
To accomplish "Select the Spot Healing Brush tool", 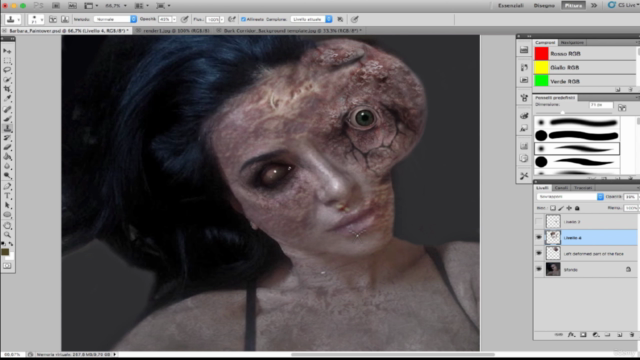I will click(7, 109).
